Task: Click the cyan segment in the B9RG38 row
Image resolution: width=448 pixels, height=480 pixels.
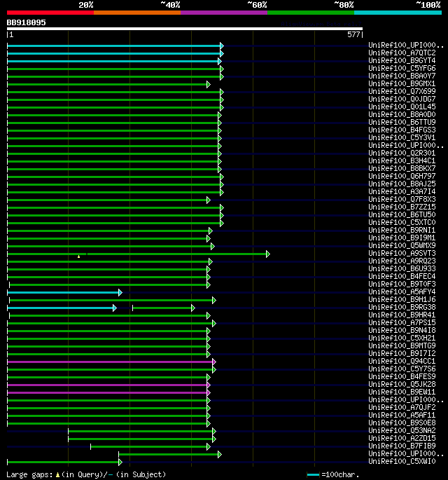Action: [x=62, y=308]
